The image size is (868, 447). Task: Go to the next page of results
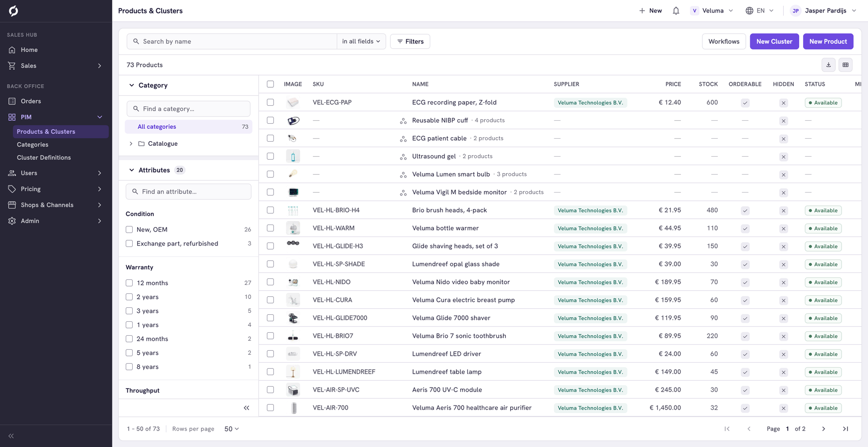(x=824, y=429)
